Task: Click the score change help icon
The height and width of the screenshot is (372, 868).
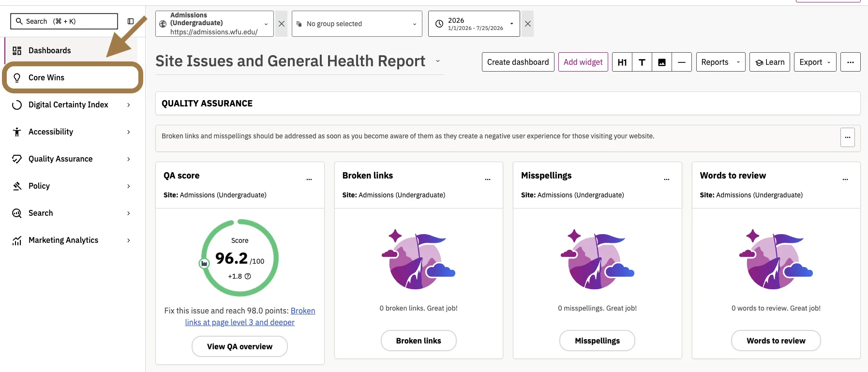Action: pos(248,276)
